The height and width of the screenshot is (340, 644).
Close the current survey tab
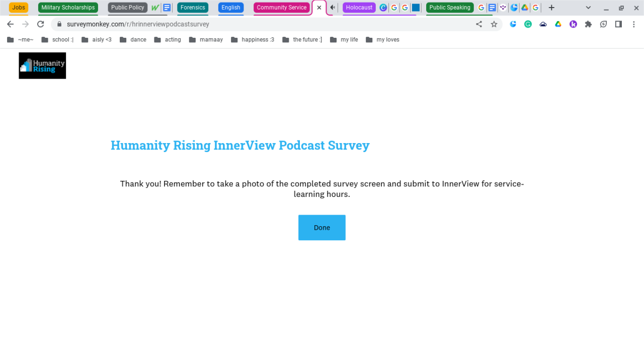[x=319, y=8]
